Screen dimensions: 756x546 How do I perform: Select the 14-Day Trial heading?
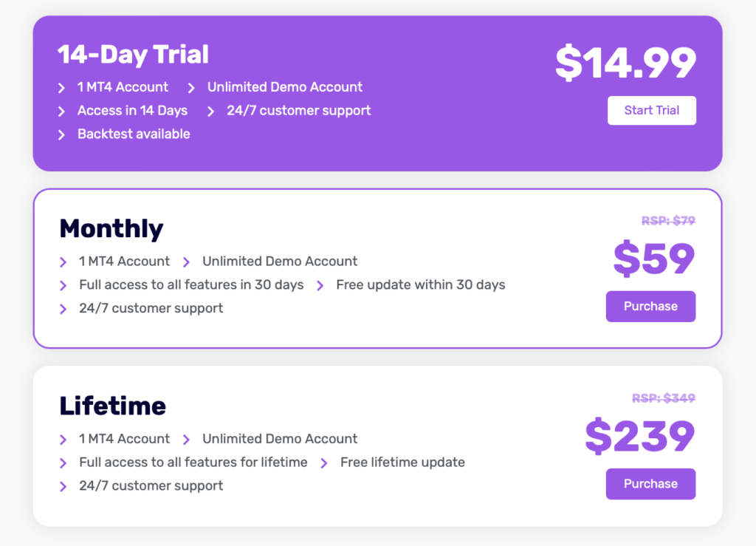click(x=133, y=55)
